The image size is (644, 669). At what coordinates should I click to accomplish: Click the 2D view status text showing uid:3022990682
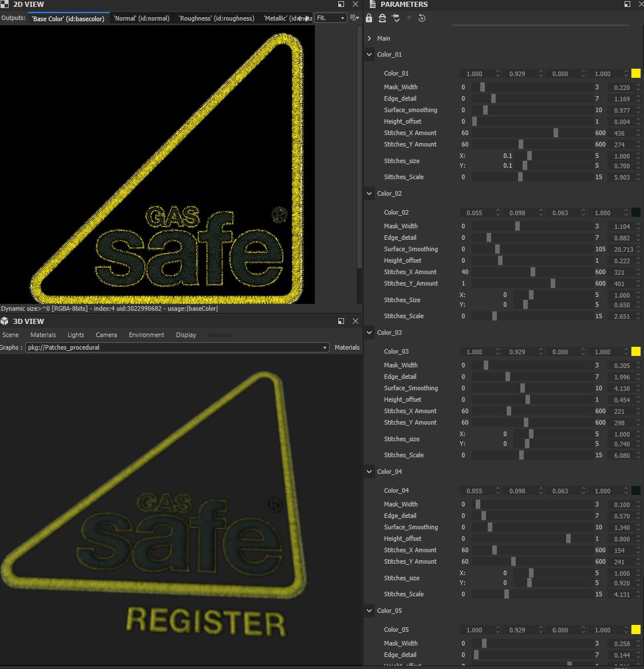click(x=109, y=308)
